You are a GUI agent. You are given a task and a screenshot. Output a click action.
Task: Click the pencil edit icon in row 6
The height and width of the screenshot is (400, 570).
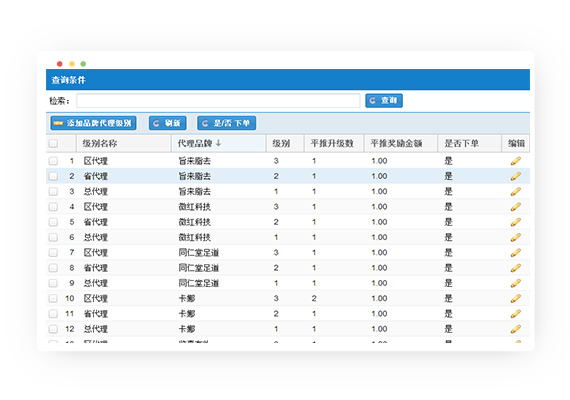[x=515, y=237]
